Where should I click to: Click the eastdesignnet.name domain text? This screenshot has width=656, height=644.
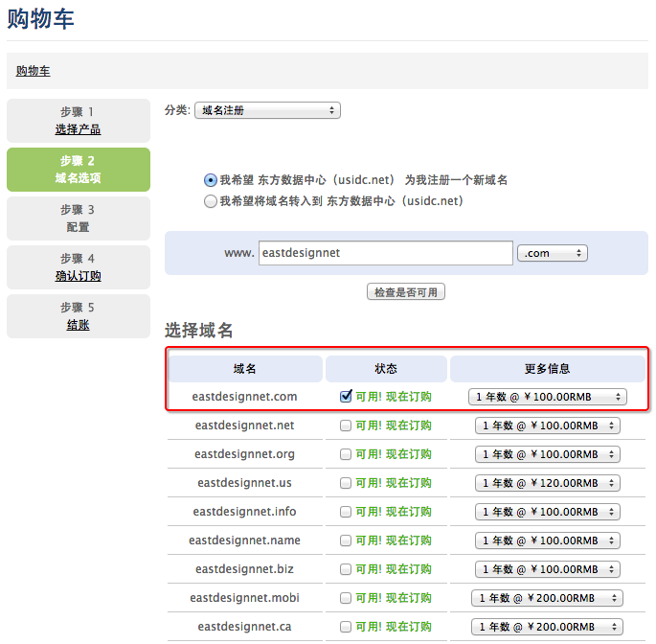[245, 540]
